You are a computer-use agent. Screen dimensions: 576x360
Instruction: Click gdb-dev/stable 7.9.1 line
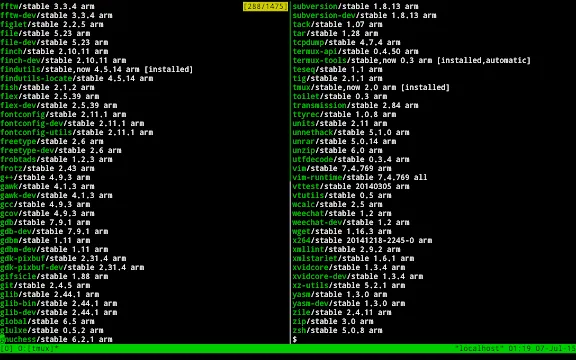coord(54,231)
